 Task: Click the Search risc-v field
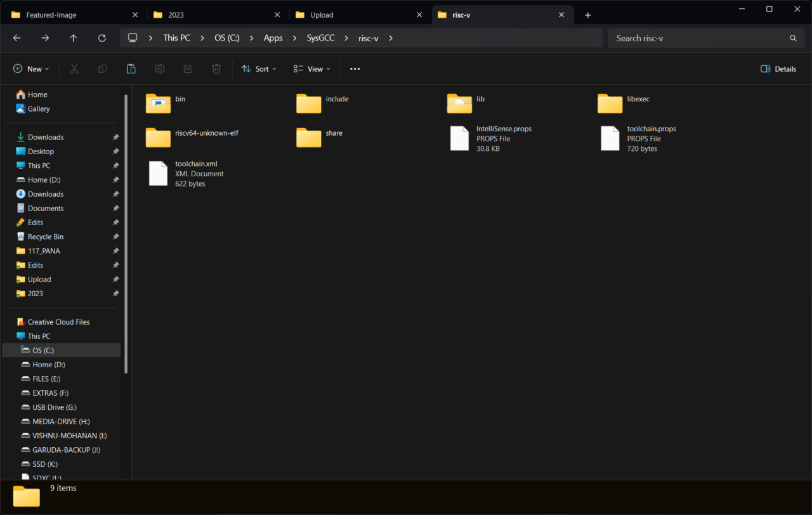(x=705, y=38)
